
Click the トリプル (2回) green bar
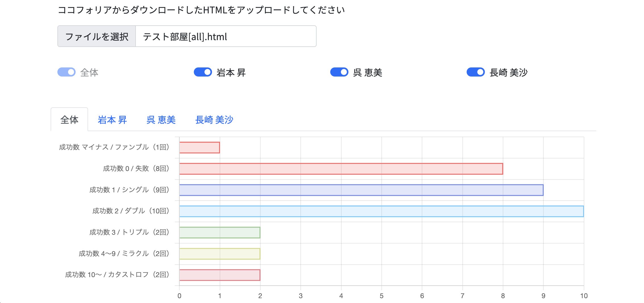(x=220, y=232)
